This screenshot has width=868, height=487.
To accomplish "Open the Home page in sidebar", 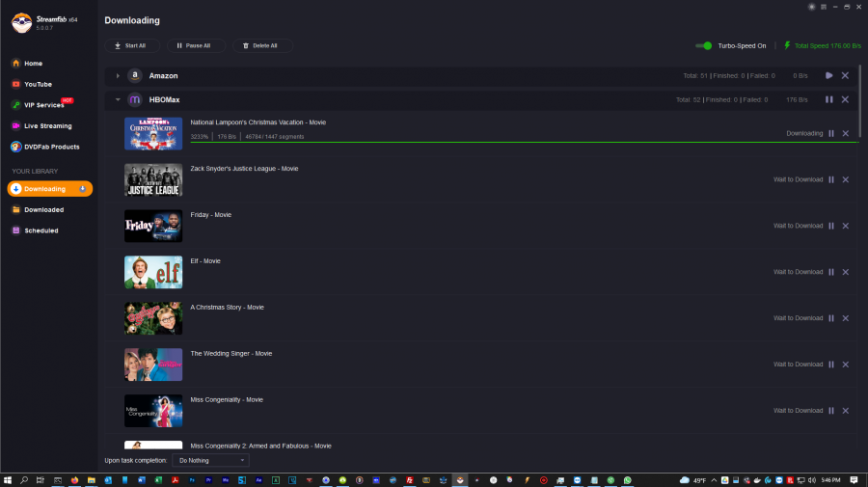I will [x=33, y=63].
